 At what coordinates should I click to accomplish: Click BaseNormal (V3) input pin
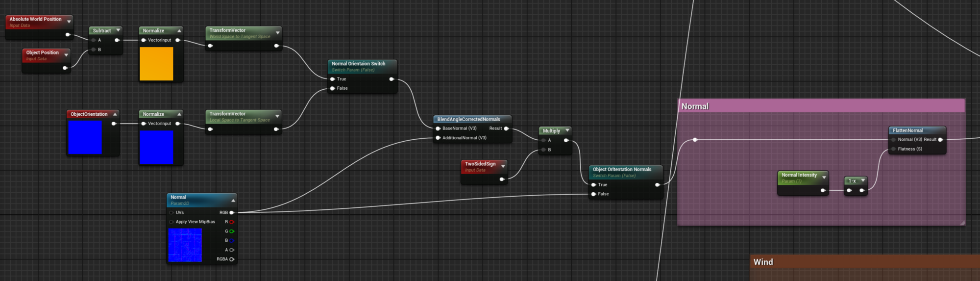[x=438, y=128]
